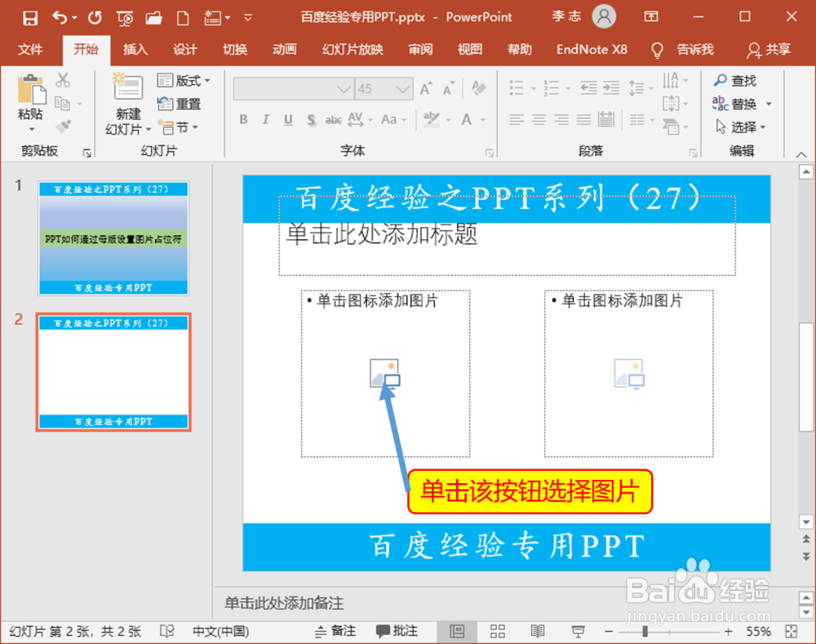Collapse the ribbon with the chevron

[801, 154]
